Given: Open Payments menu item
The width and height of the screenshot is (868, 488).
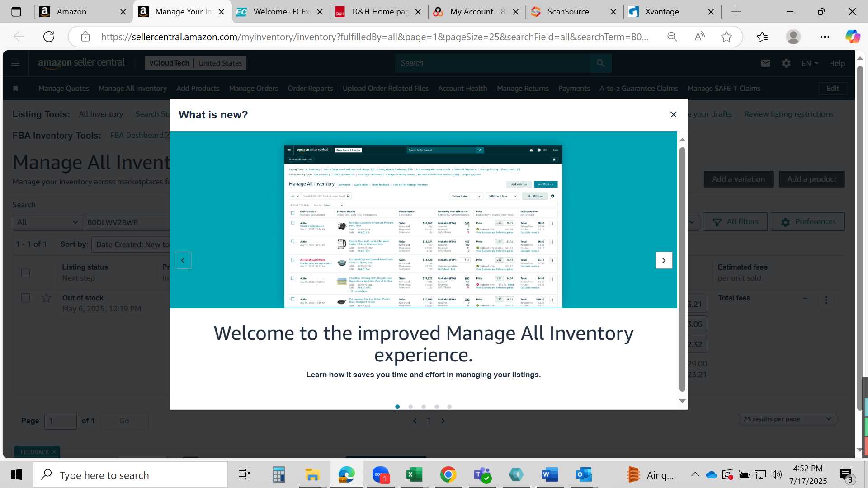Looking at the screenshot, I should pyautogui.click(x=574, y=89).
